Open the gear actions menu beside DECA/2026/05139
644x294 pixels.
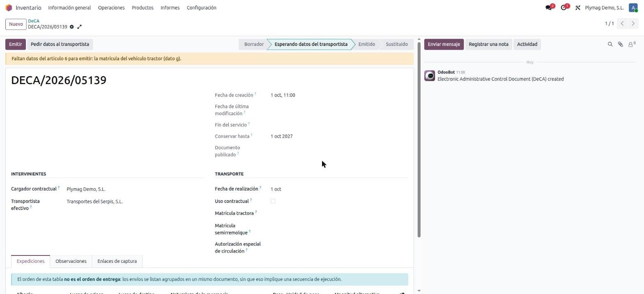pyautogui.click(x=72, y=27)
